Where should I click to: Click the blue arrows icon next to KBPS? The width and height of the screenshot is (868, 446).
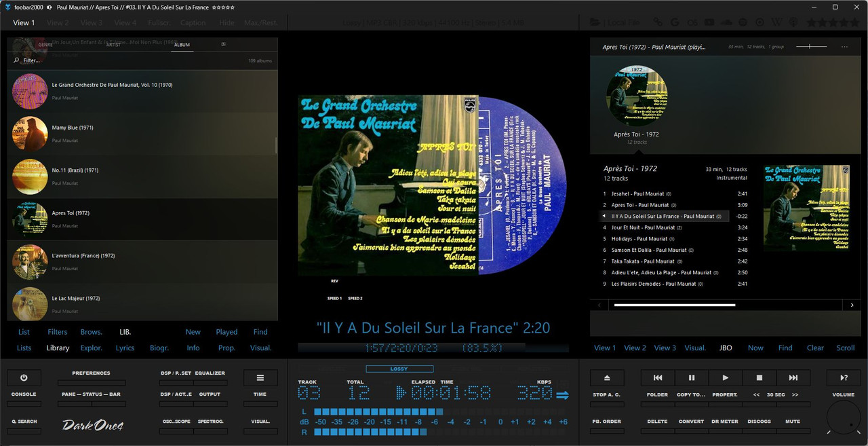point(562,395)
